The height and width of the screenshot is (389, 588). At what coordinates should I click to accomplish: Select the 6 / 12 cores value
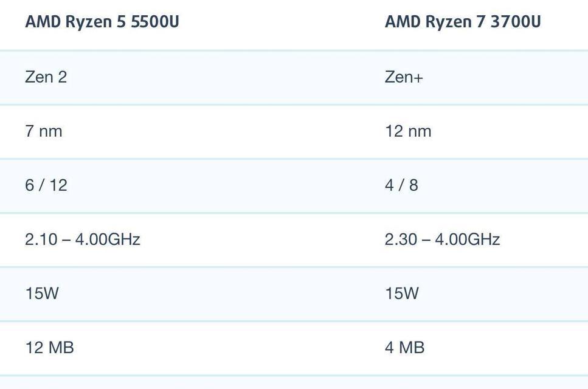point(46,185)
